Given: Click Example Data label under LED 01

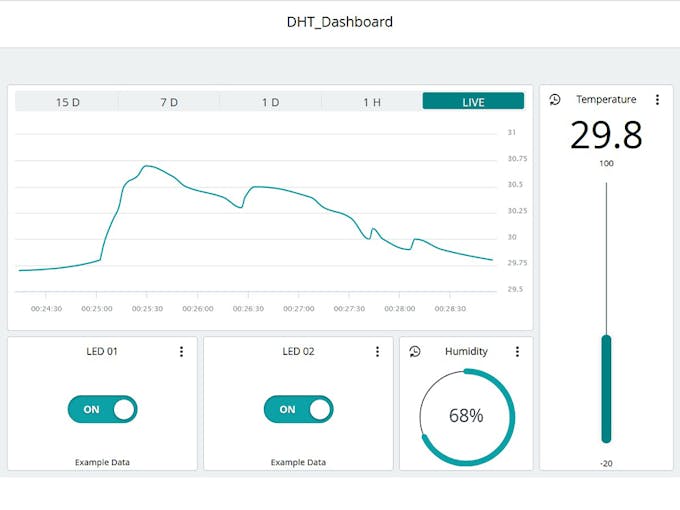Looking at the screenshot, I should [x=102, y=462].
